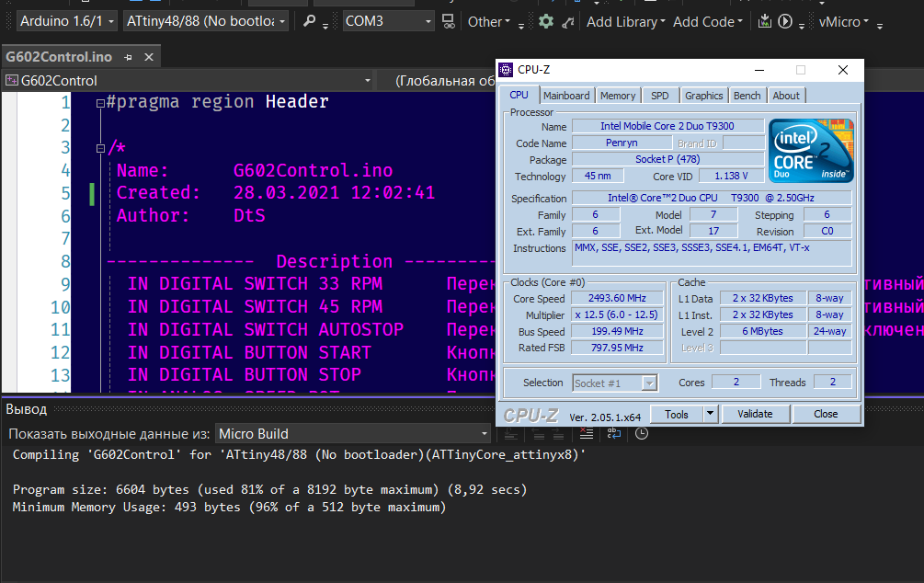Click the dimmed find-in-output icon left of the message arrows
Screen dimensions: 924x583
point(511,434)
